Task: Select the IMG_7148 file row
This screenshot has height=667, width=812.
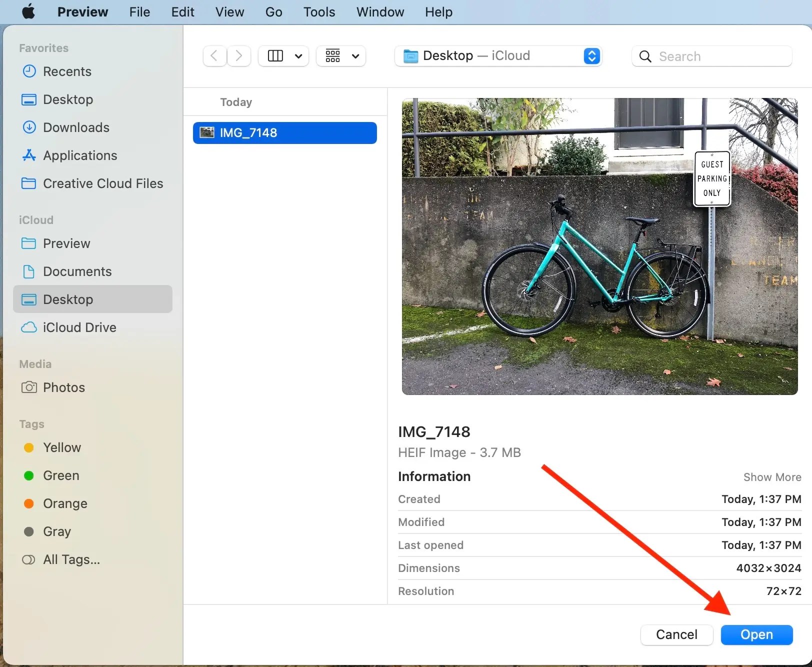Action: tap(285, 133)
